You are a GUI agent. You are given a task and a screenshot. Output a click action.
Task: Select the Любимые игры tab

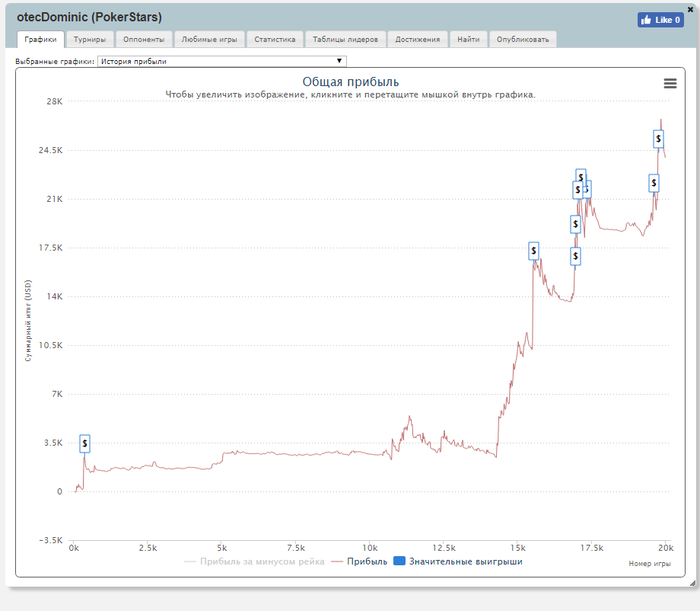(209, 39)
